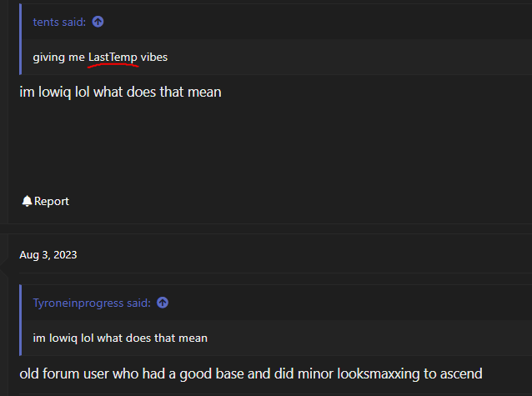Open the Aug 3, 2023 post permalink
Screen dimensions: 532x396
pos(48,254)
